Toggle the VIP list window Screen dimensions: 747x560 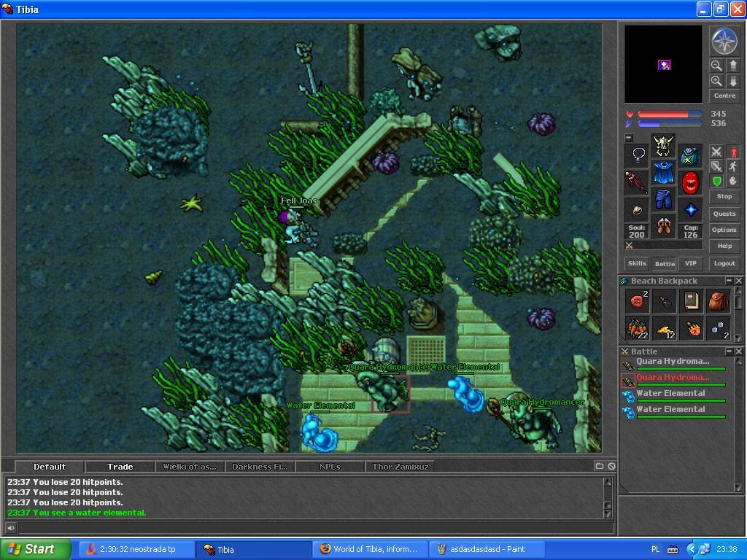[x=691, y=263]
